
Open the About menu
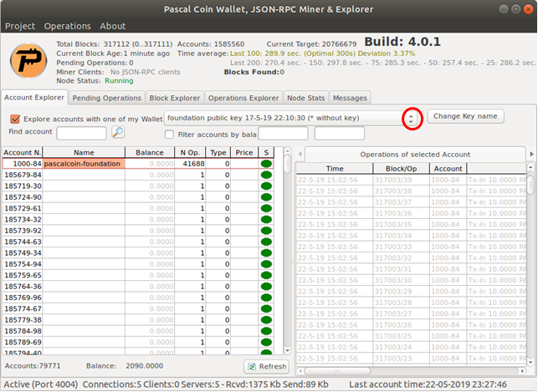tap(113, 26)
